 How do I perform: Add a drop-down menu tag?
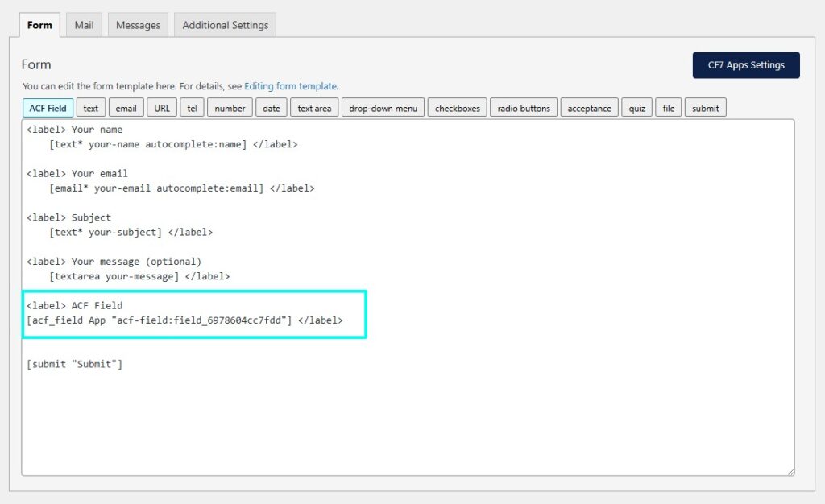tap(383, 108)
